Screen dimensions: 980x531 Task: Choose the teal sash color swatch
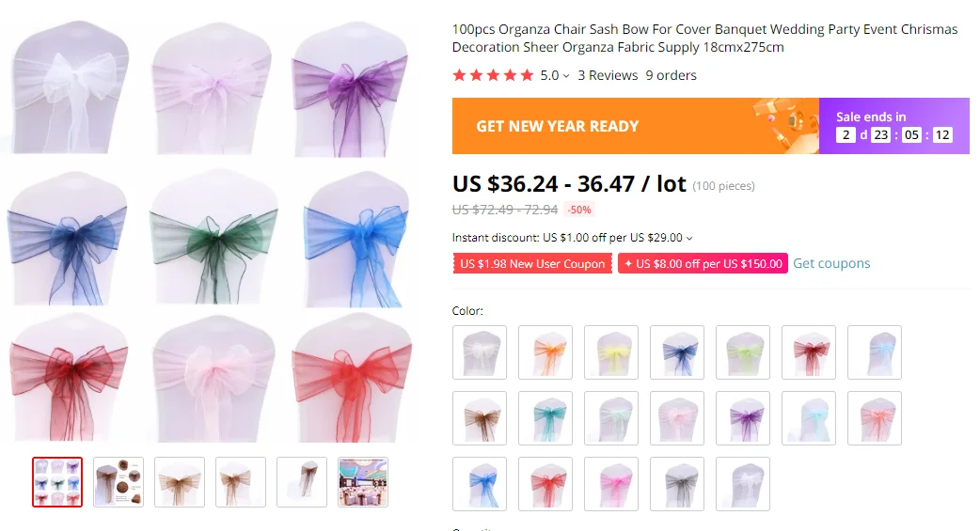coord(545,418)
